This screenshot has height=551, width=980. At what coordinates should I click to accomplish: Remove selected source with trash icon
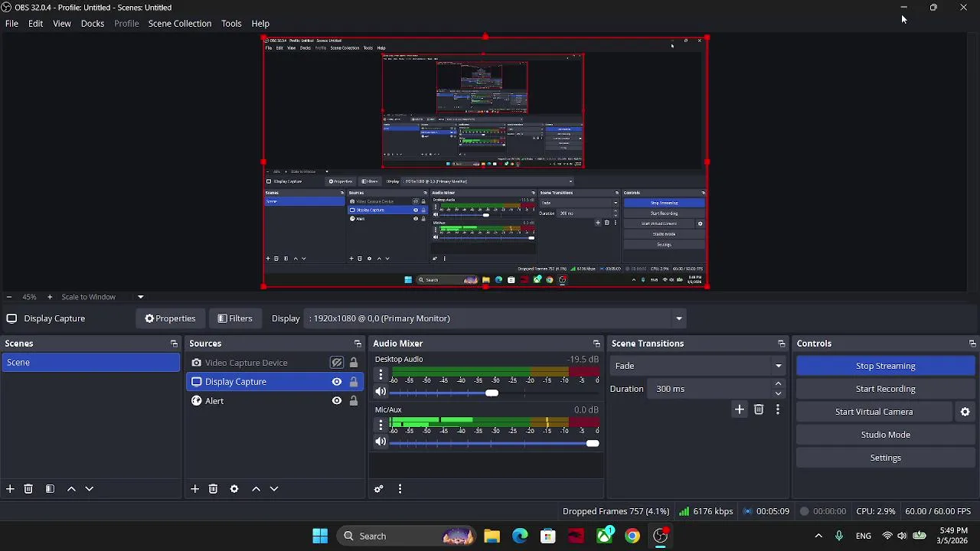(x=213, y=489)
